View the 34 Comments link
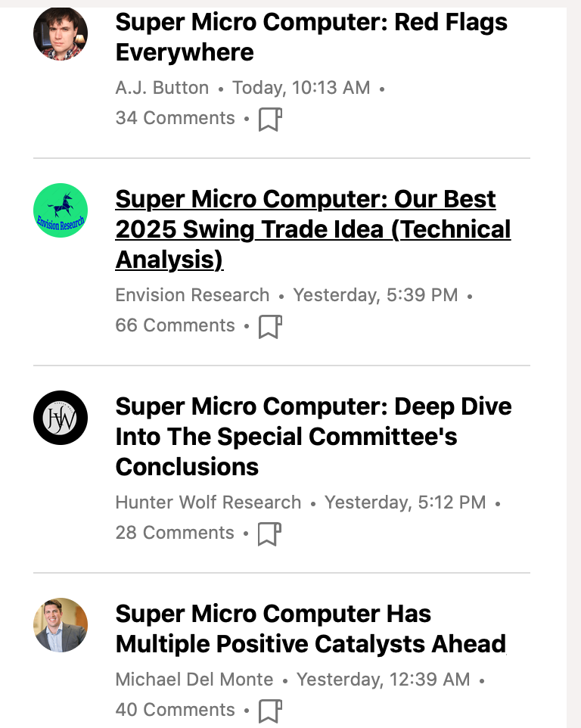 pos(175,118)
